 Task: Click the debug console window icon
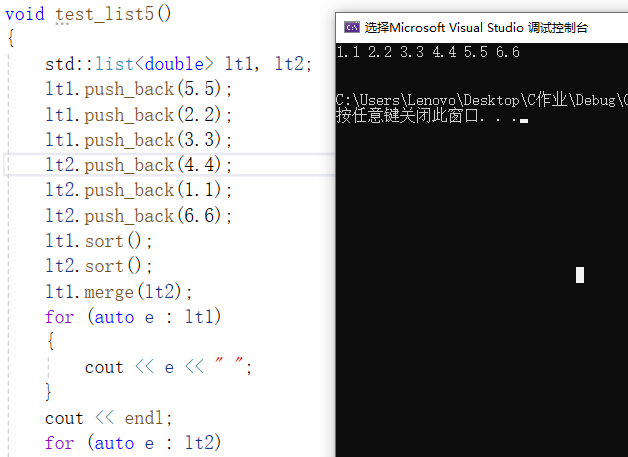[x=352, y=27]
